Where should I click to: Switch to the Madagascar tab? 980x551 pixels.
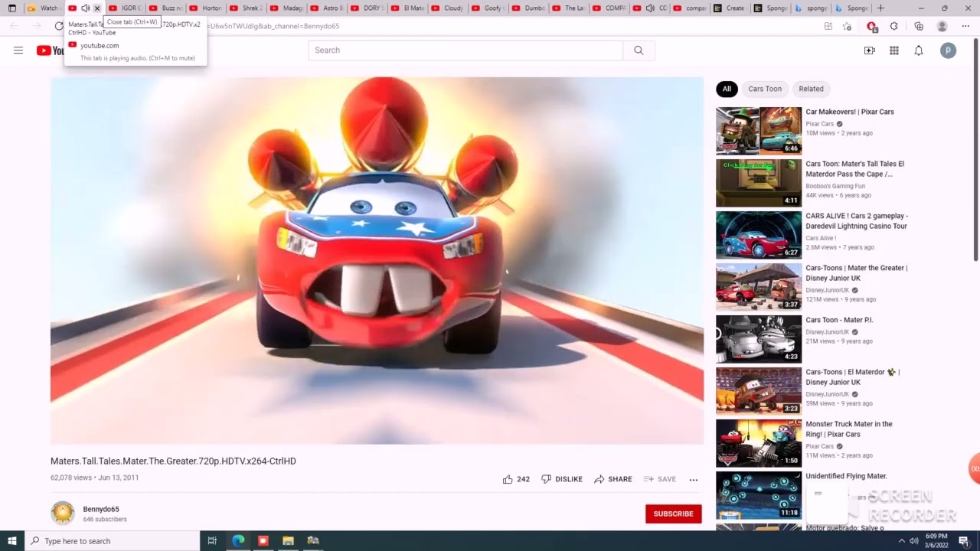tap(287, 8)
